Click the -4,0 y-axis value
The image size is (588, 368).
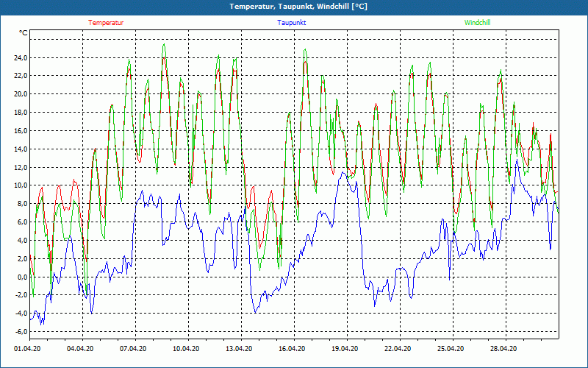click(21, 314)
